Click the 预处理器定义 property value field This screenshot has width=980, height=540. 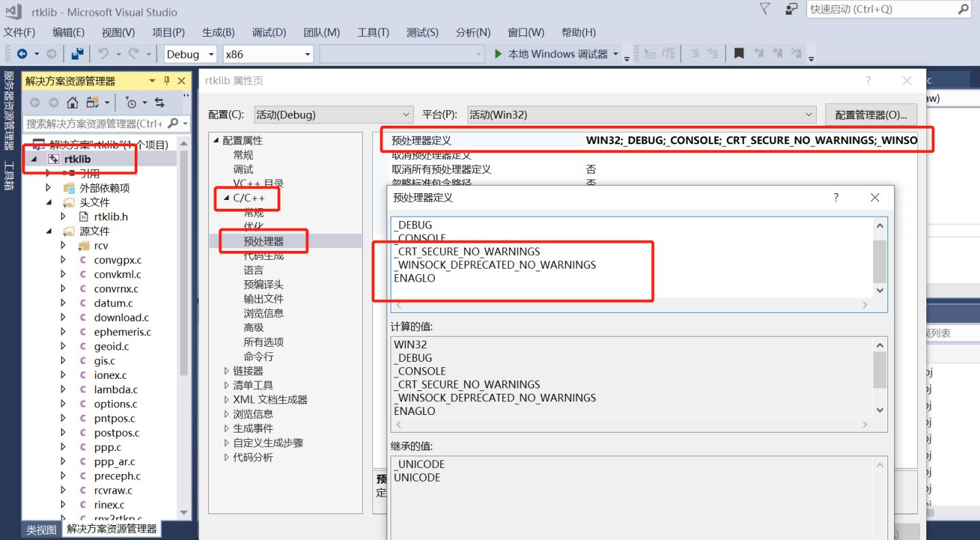coord(751,141)
